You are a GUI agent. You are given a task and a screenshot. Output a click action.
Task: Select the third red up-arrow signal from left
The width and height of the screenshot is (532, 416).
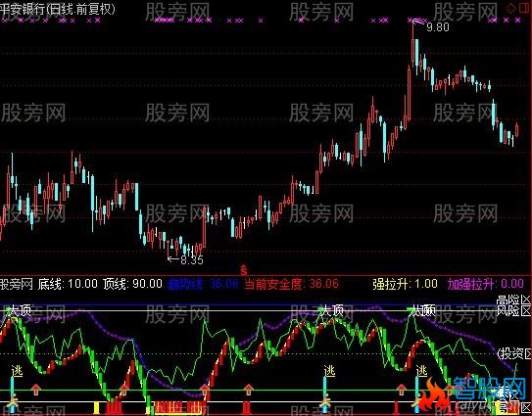[205, 390]
